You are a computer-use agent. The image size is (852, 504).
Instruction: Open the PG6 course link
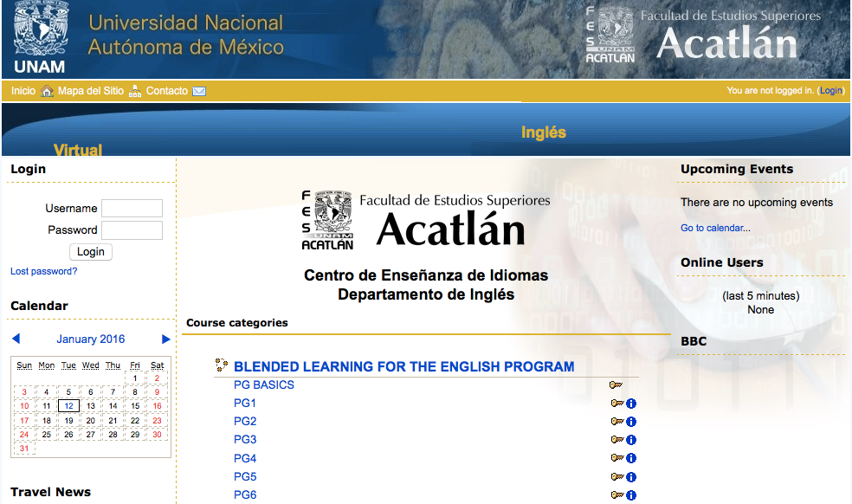point(245,494)
